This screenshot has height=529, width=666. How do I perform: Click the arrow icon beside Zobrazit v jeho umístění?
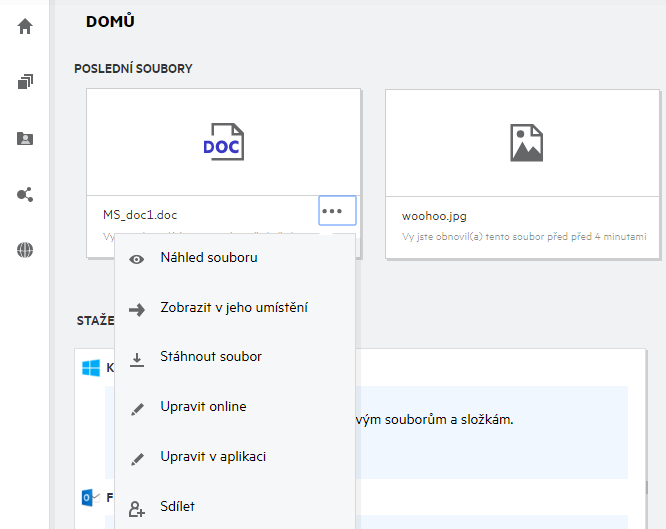(137, 308)
